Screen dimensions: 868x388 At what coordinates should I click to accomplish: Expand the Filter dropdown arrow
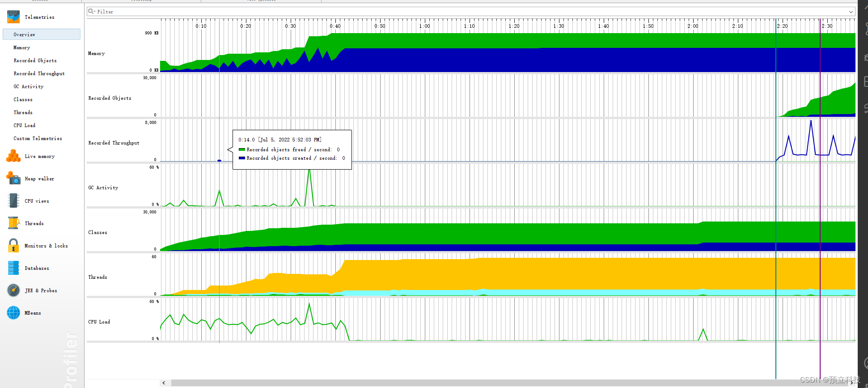pyautogui.click(x=851, y=12)
